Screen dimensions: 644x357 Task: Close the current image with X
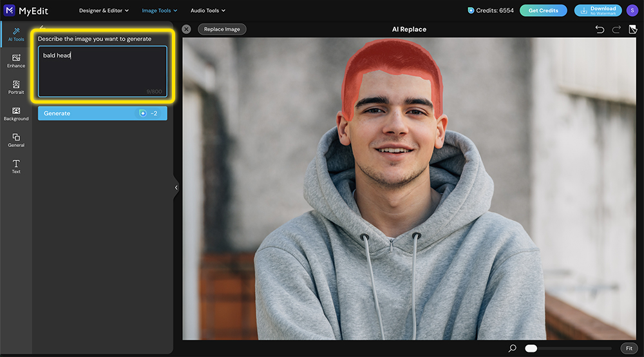click(186, 29)
